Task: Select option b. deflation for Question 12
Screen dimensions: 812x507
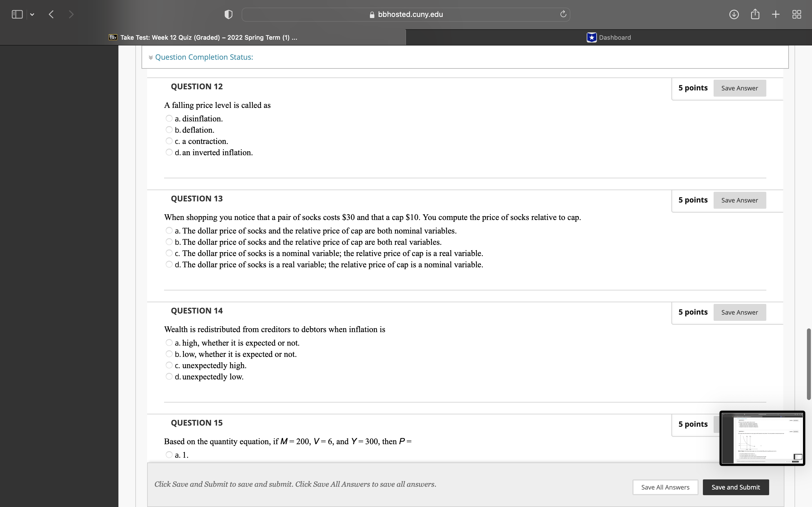Action: [x=169, y=130]
